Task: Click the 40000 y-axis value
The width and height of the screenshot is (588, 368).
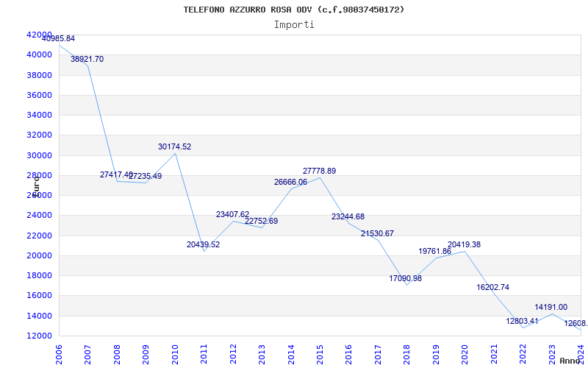Action: tap(40, 54)
